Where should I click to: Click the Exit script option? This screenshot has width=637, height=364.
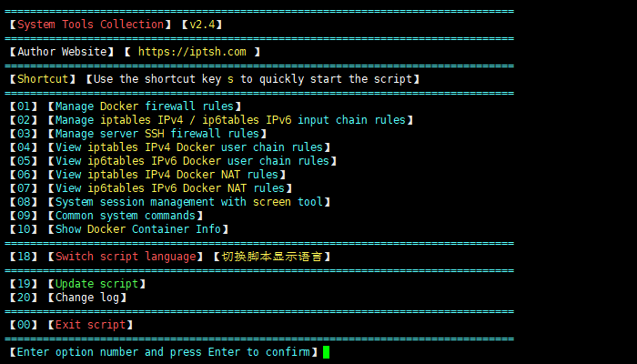pos(90,325)
